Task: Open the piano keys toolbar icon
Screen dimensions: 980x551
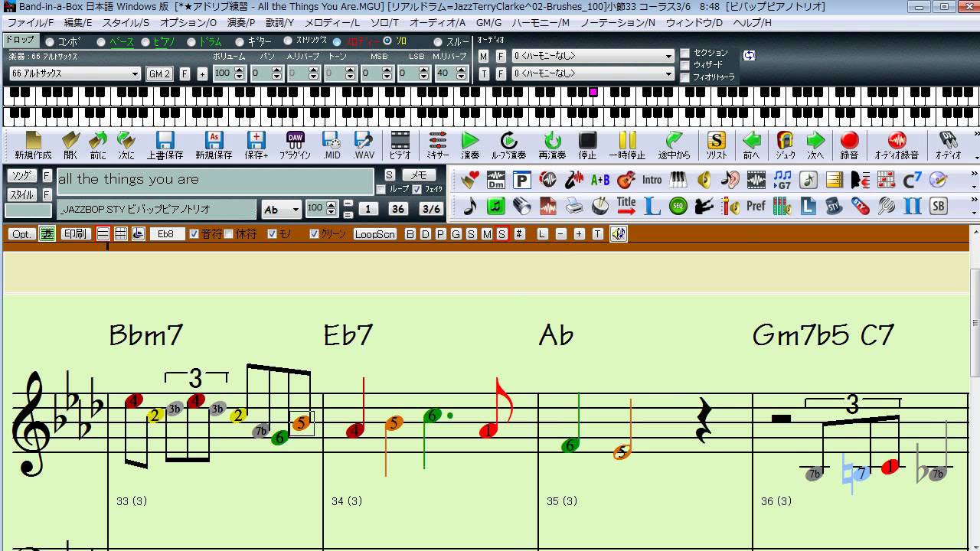Action: point(678,180)
